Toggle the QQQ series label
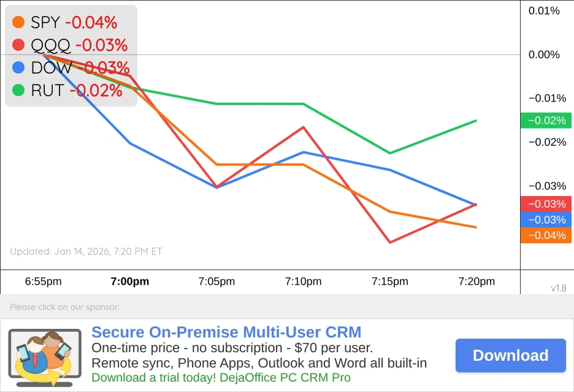 [51, 45]
